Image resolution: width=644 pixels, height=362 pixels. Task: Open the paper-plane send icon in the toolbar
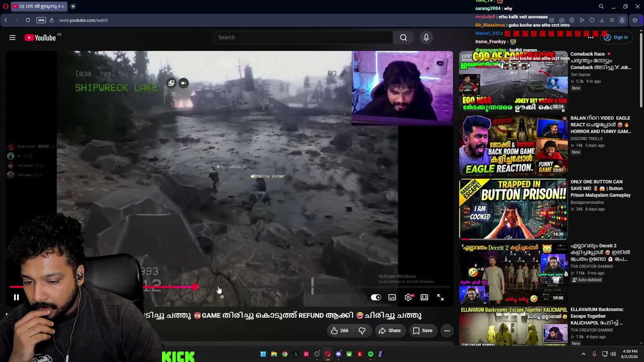(582, 20)
